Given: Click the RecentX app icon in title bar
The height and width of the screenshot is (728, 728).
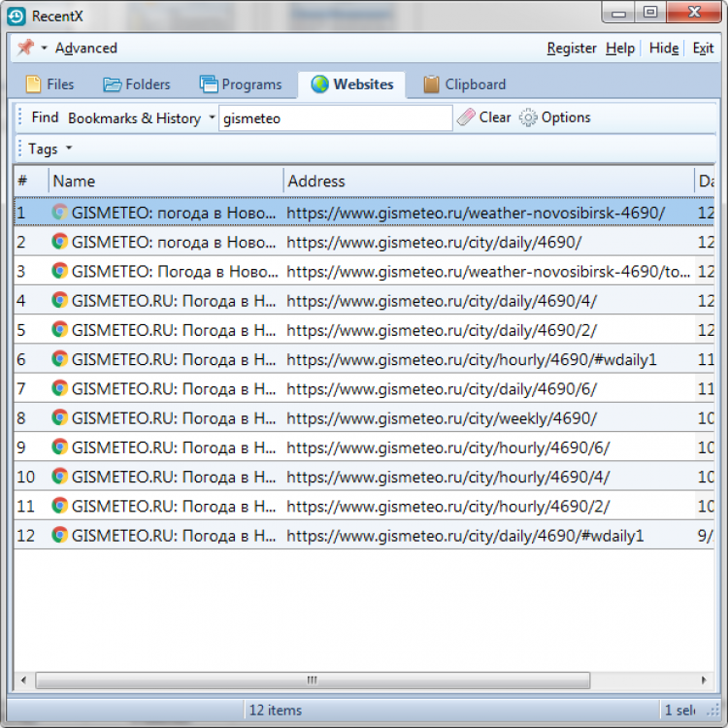Looking at the screenshot, I should click(x=17, y=17).
